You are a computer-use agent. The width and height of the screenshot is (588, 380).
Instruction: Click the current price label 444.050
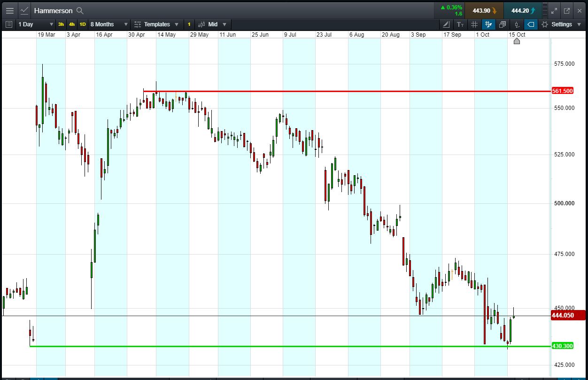pyautogui.click(x=567, y=315)
